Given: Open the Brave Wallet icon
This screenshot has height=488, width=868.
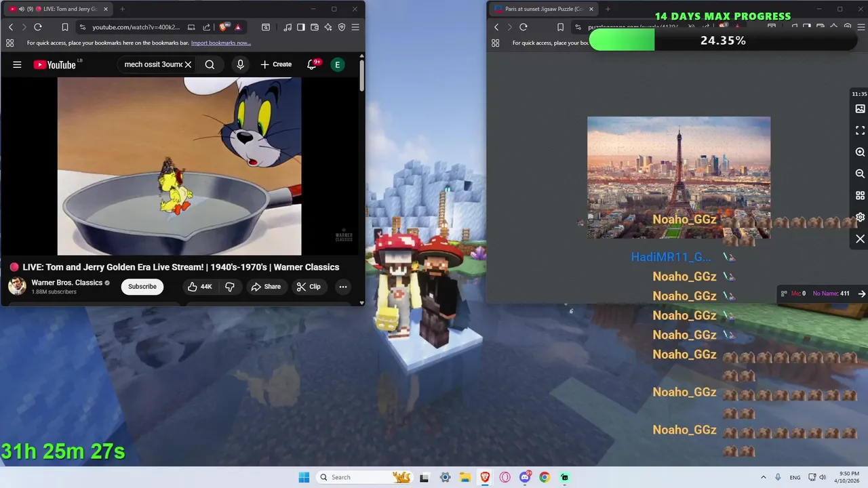Looking at the screenshot, I should 315,27.
